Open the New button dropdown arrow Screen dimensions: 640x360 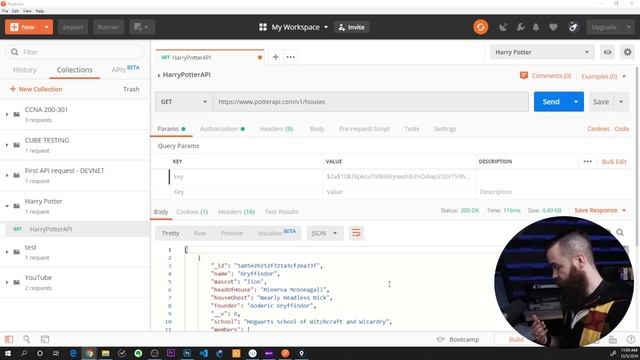tap(47, 27)
